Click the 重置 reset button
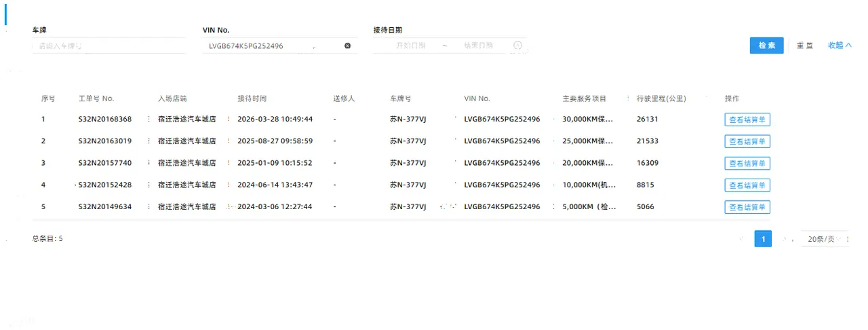 pyautogui.click(x=805, y=45)
